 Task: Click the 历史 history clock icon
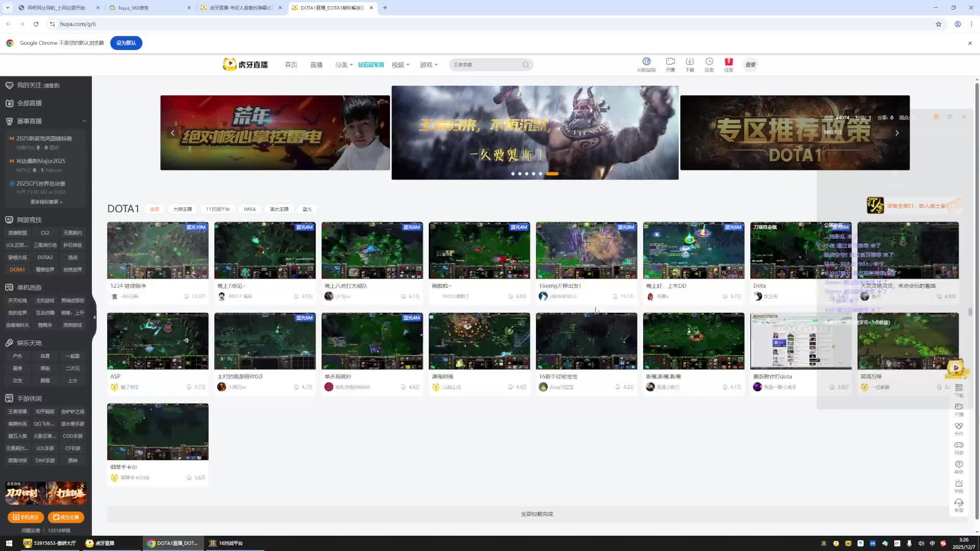709,62
